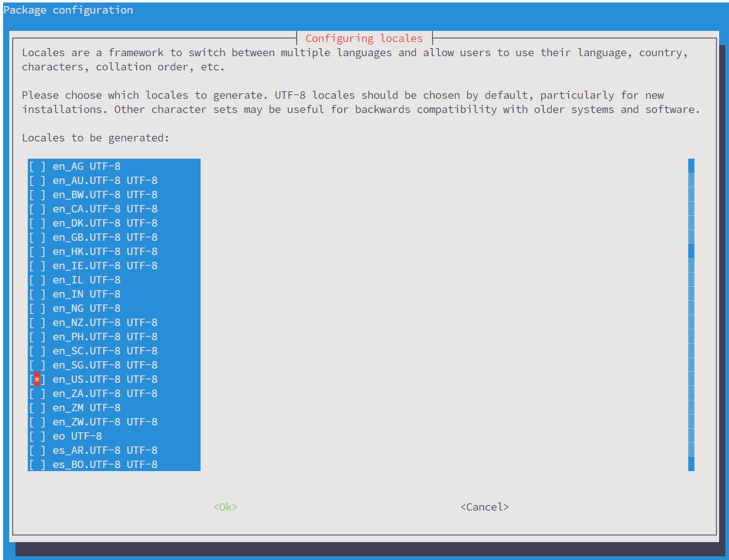
Task: Tick the en_AG UTF-8 checkbox
Action: click(37, 166)
